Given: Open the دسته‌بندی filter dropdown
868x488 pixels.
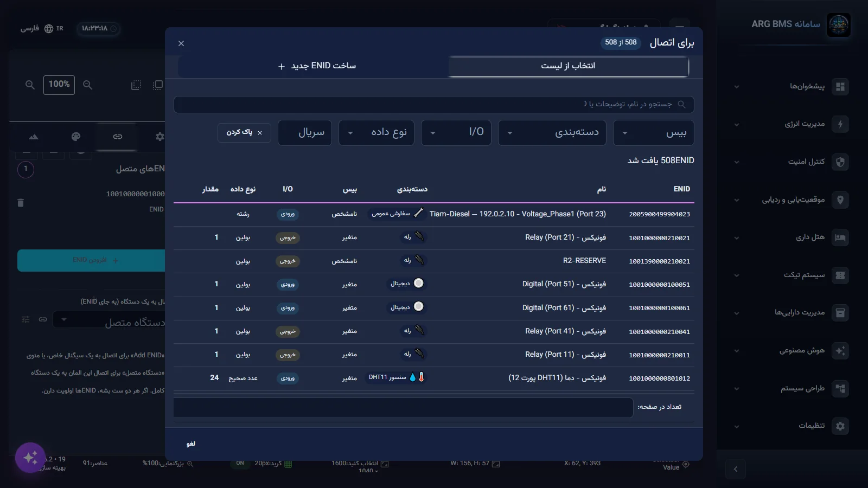Looking at the screenshot, I should [552, 133].
